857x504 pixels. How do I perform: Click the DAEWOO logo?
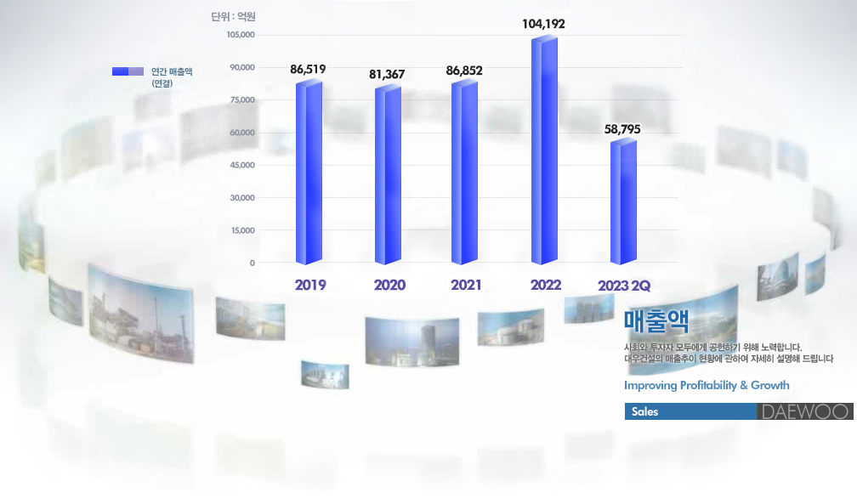[x=805, y=411]
